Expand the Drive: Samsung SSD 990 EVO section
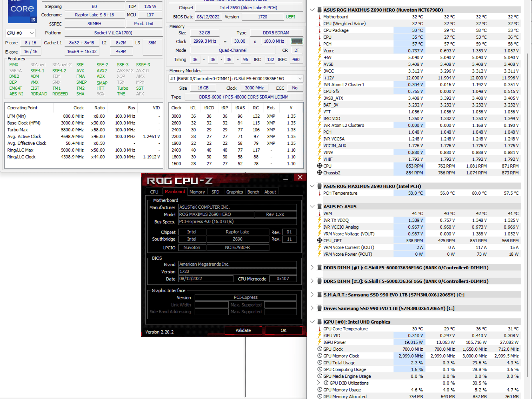Image resolution: width=532 pixels, height=399 pixels. tap(312, 308)
